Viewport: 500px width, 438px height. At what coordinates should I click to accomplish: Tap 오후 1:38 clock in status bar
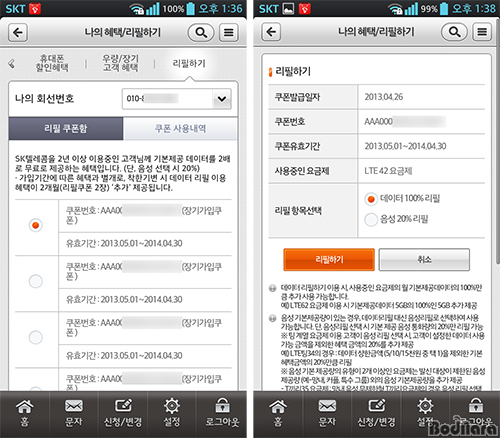(x=474, y=8)
